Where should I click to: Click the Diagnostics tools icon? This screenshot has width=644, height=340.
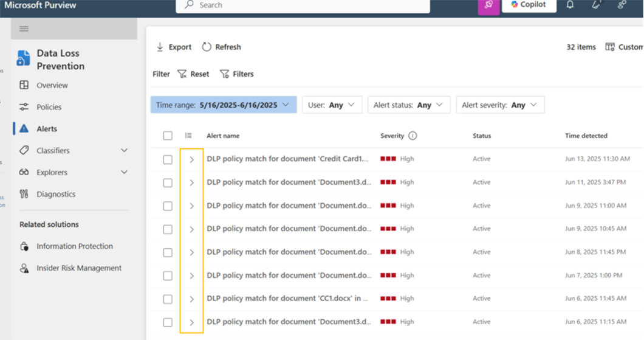24,194
